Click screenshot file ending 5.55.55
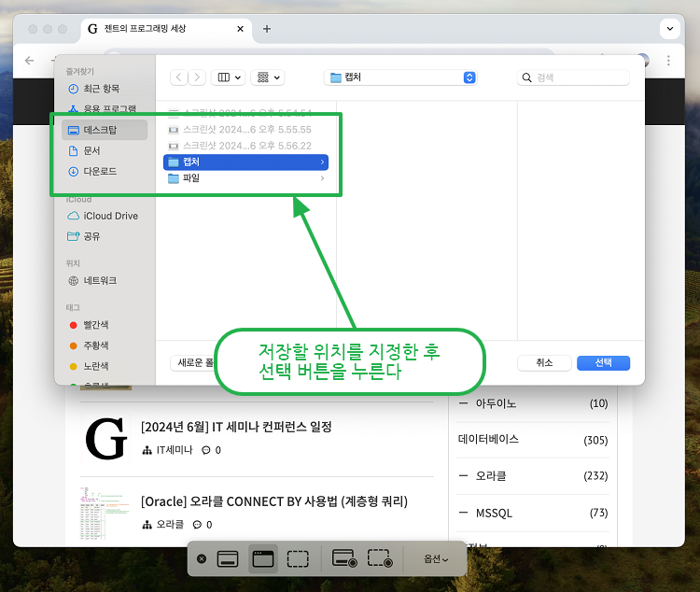 (246, 130)
